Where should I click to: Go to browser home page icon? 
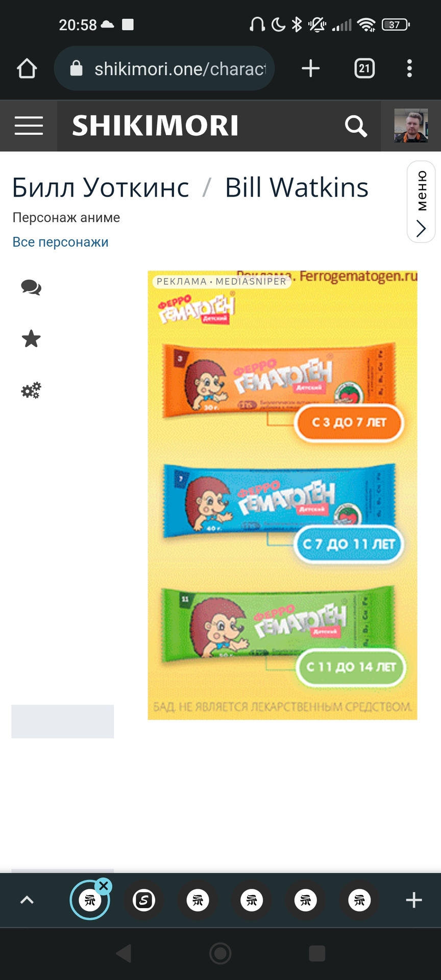point(27,68)
